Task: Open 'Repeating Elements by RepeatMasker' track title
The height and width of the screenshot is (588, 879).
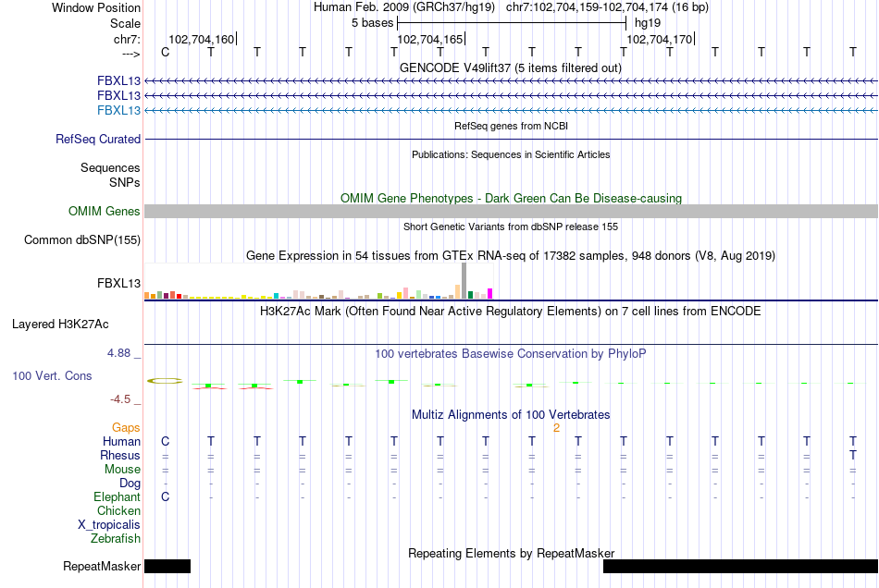Action: [x=511, y=554]
